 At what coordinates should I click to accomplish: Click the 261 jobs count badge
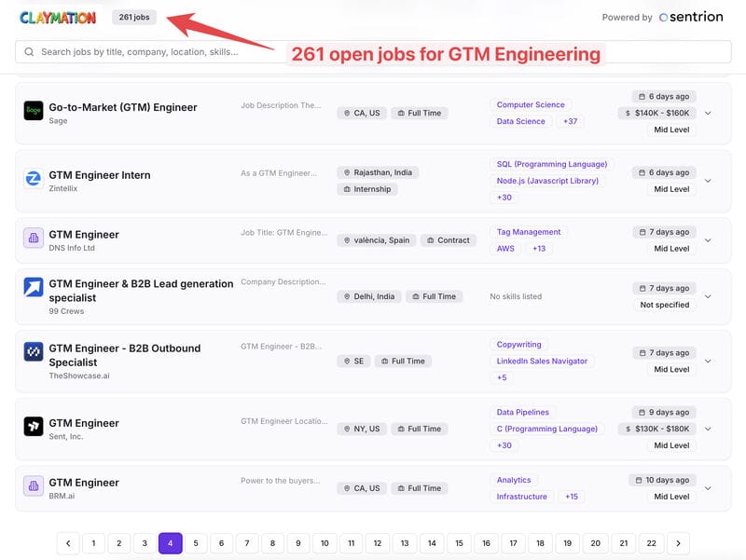coord(134,17)
